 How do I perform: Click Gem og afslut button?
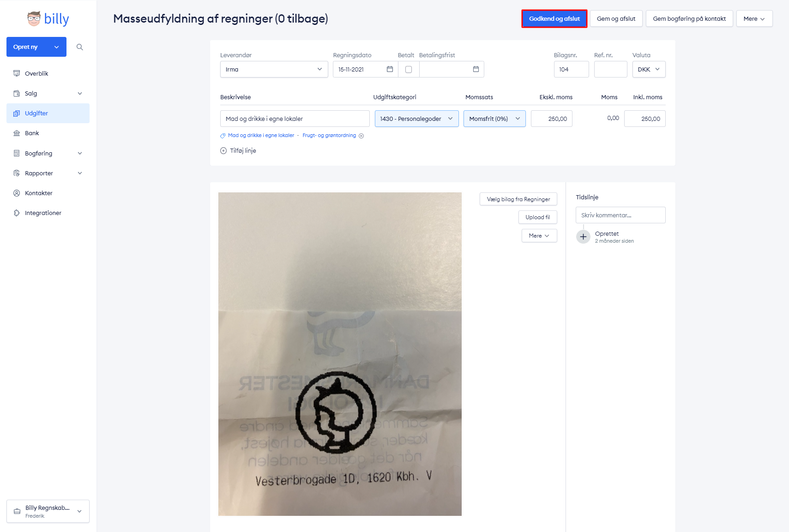(x=616, y=19)
